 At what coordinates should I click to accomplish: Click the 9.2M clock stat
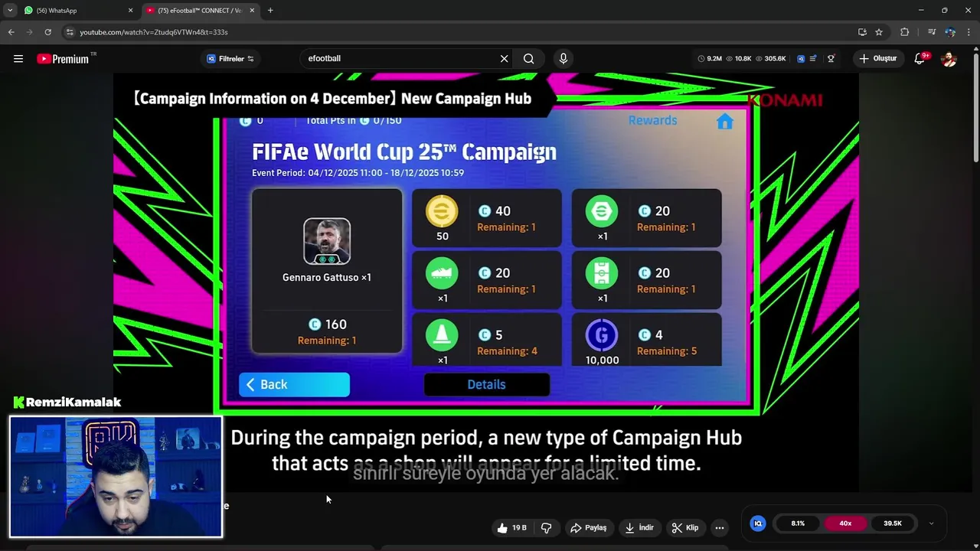point(710,59)
